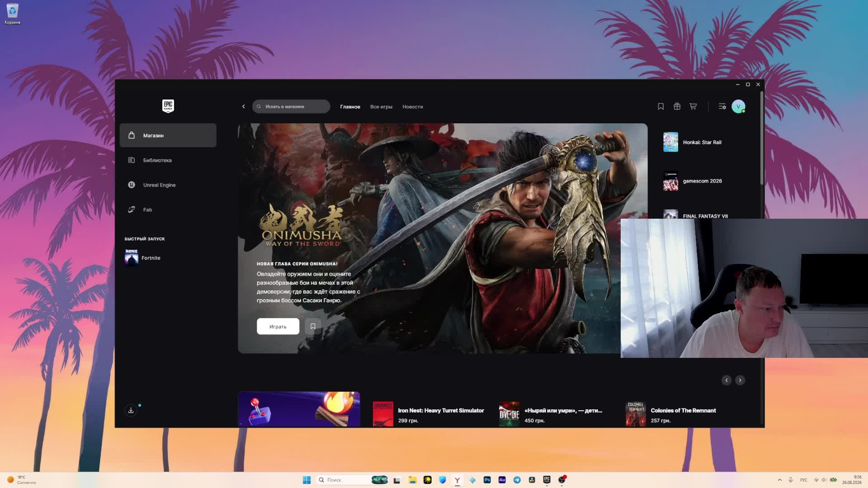868x488 pixels.
Task: Switch to the Новости tab
Action: point(413,107)
